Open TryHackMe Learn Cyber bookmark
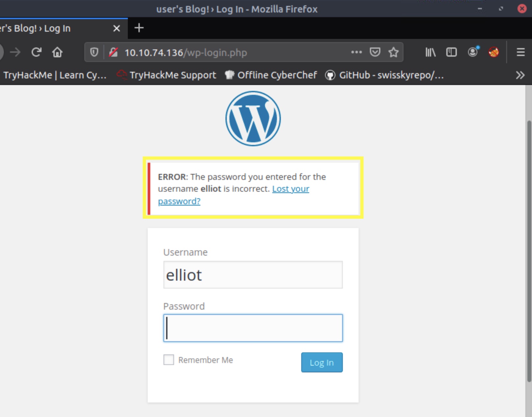This screenshot has height=417, width=532. [55, 75]
